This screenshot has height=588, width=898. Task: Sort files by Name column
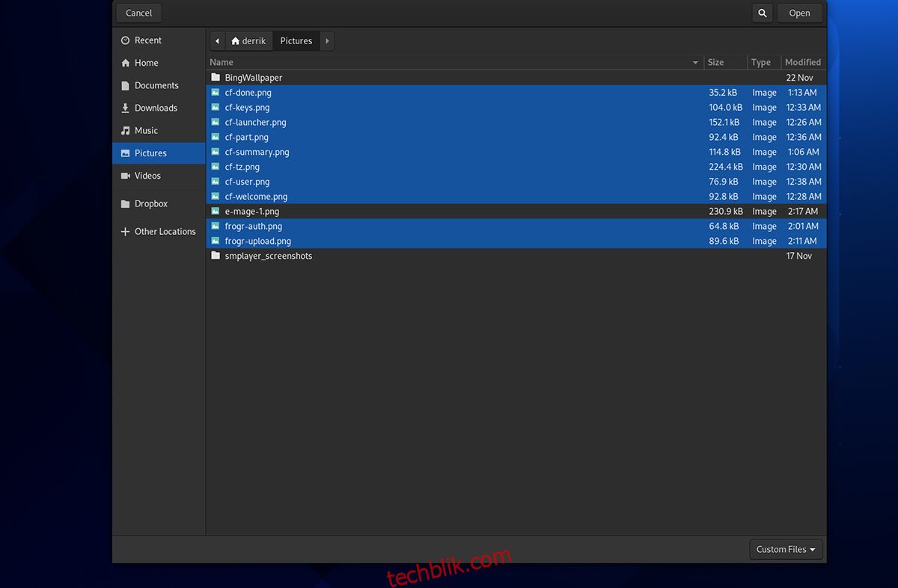point(455,62)
